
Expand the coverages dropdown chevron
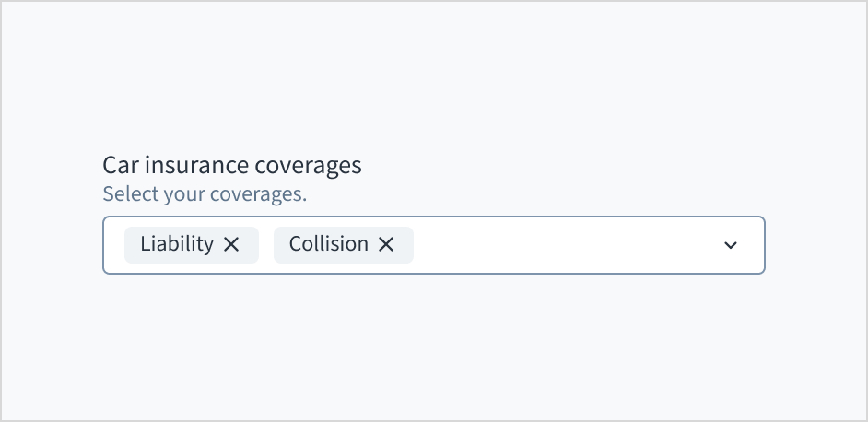click(x=731, y=245)
